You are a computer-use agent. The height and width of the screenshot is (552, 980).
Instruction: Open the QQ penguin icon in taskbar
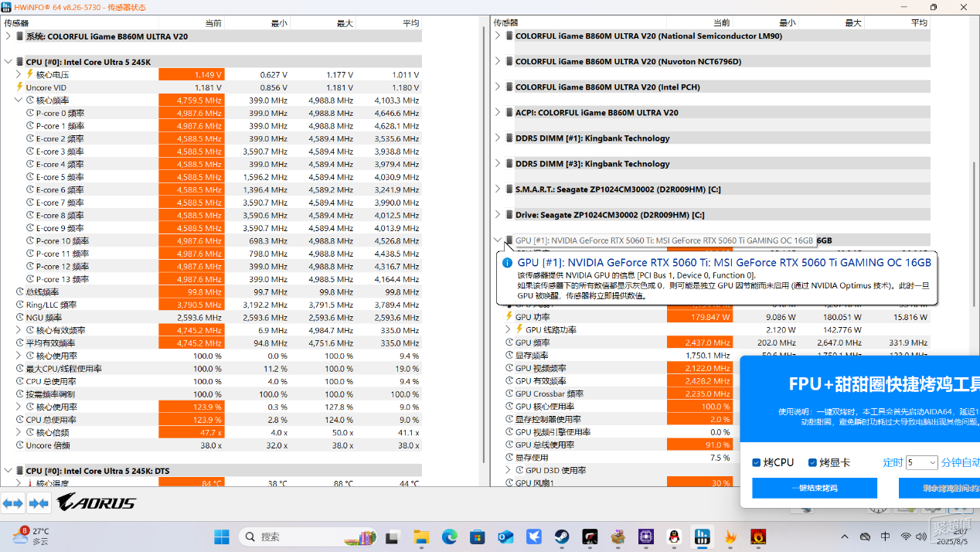[x=674, y=537]
